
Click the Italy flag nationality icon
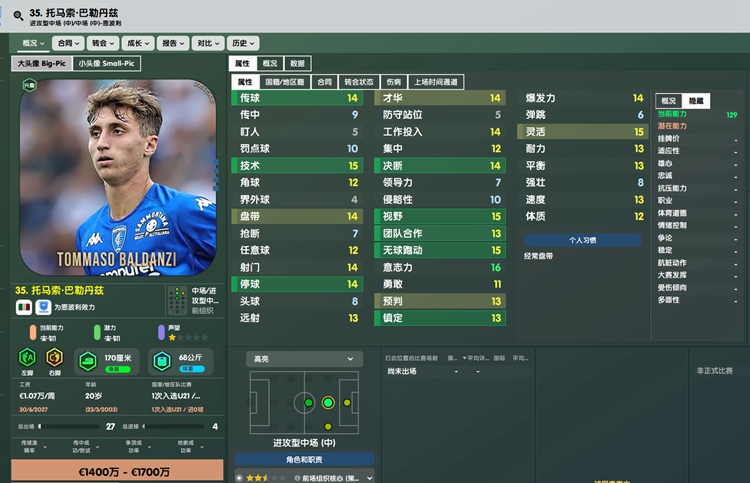point(24,307)
